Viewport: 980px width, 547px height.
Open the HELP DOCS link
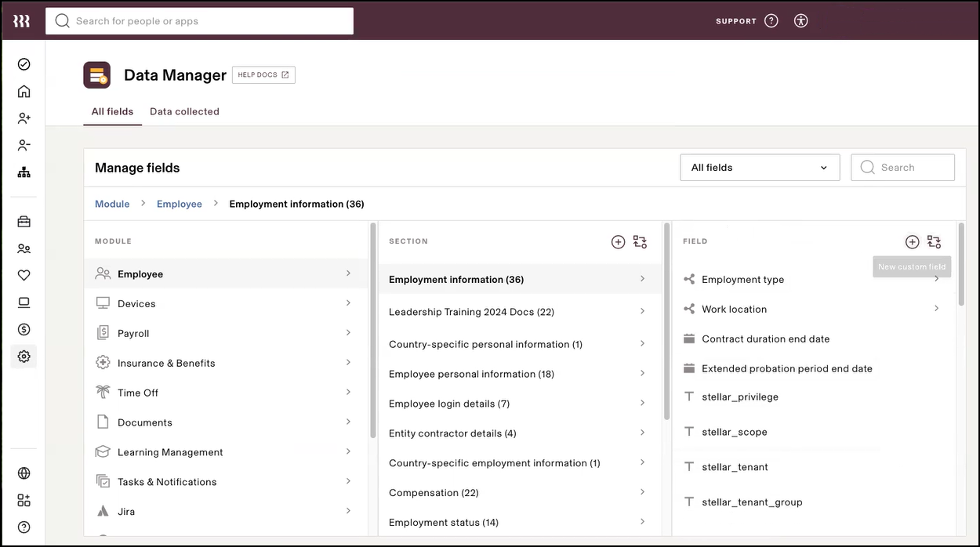pos(263,74)
